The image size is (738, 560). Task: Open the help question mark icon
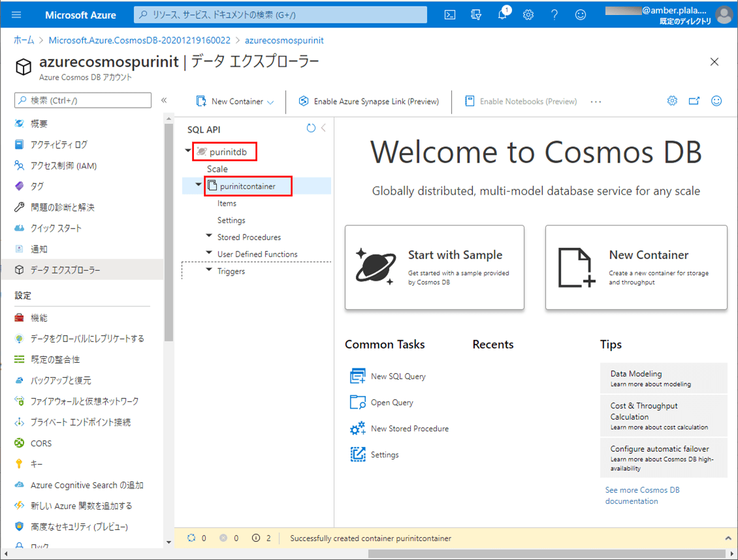[554, 14]
